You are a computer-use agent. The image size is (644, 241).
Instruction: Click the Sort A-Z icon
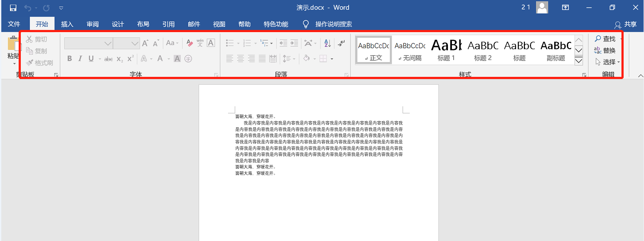327,43
